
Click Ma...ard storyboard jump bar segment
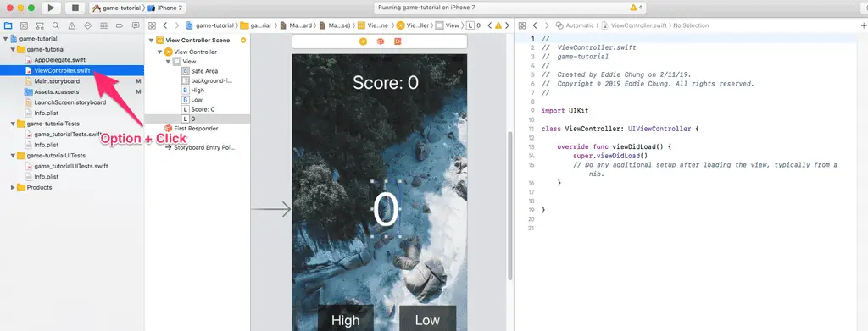[296, 25]
